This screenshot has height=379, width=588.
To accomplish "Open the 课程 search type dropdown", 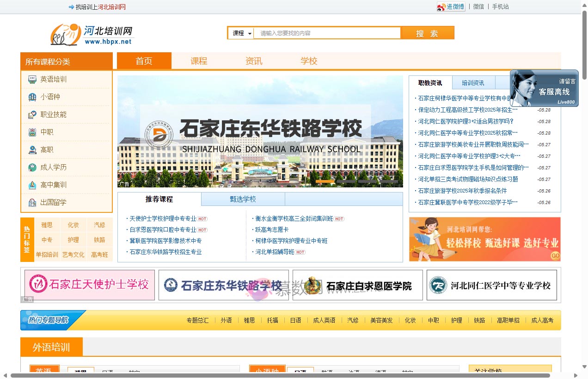I will pos(240,33).
